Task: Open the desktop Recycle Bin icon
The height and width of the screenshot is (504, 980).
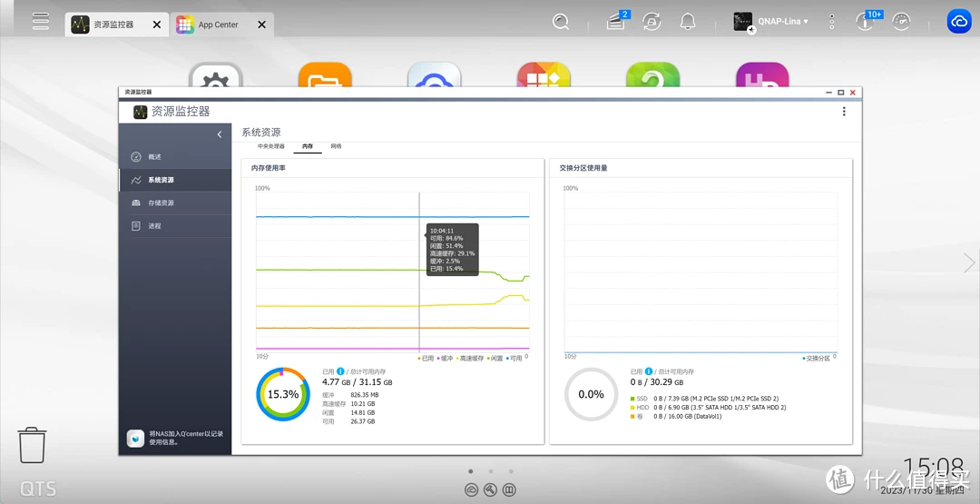Action: click(32, 445)
